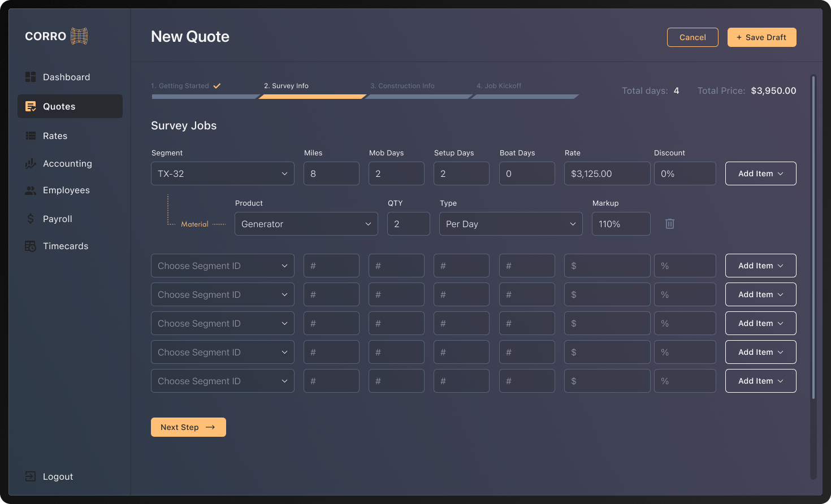The image size is (831, 504).
Task: Click the Dashboard grid icon
Action: coord(31,77)
